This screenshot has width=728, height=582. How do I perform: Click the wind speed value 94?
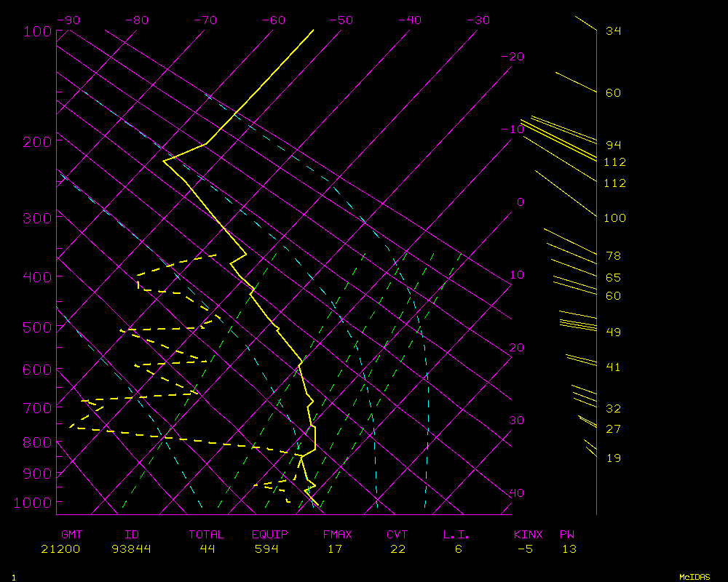click(x=614, y=145)
